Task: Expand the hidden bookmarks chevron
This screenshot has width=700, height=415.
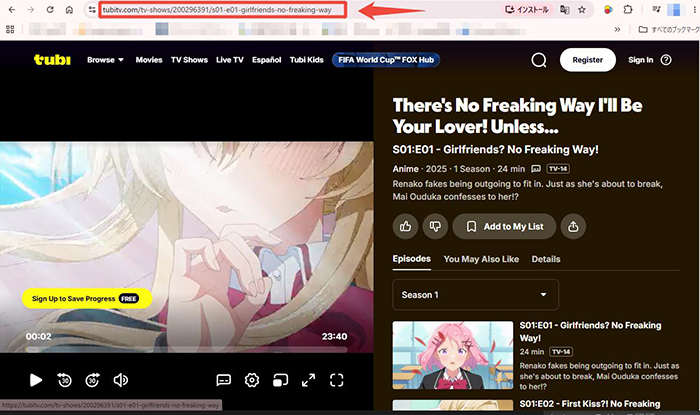Action: 617,29
